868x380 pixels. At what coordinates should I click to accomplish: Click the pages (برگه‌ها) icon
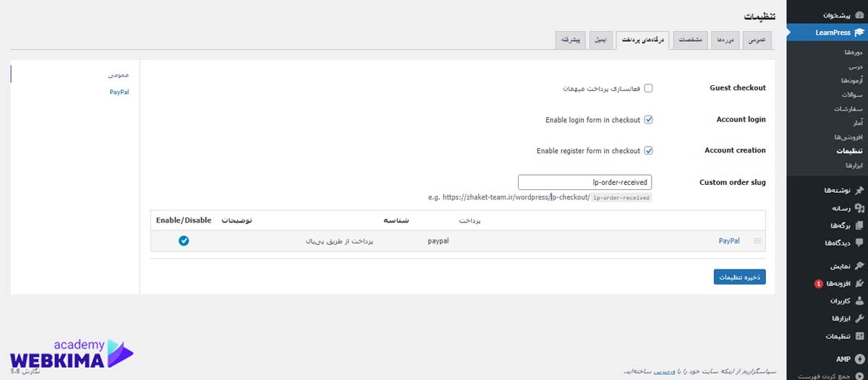point(859,225)
